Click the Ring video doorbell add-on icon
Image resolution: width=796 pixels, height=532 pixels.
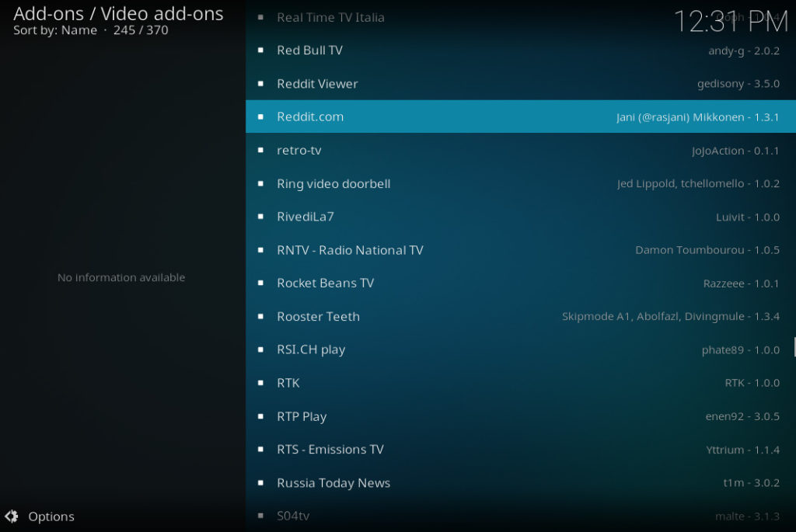point(260,183)
